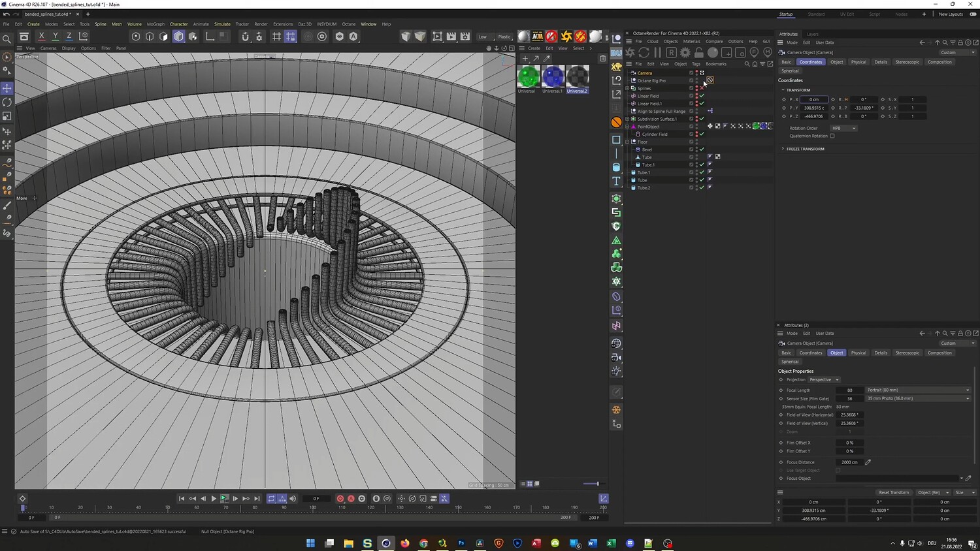Screen dimensions: 980x551
Task: Click the Octane lock resolution padlock icon
Action: point(699,52)
